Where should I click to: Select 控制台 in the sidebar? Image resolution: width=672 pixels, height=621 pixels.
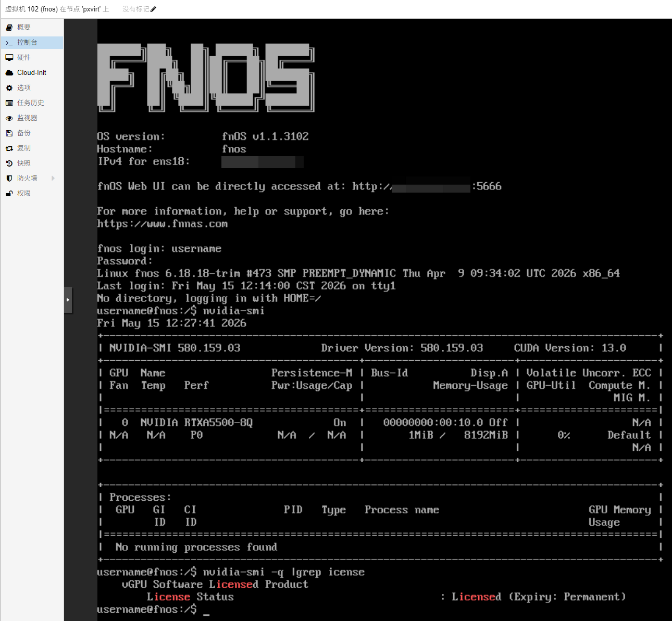click(x=32, y=42)
